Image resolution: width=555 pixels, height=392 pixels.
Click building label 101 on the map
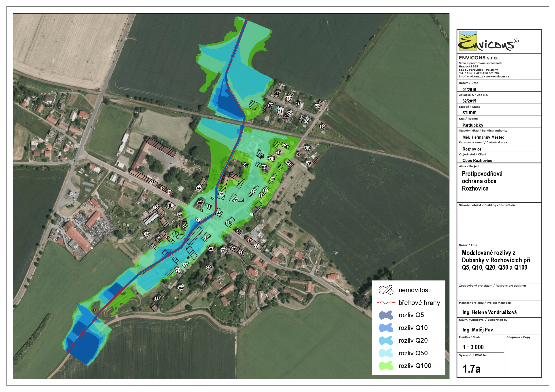click(307, 148)
